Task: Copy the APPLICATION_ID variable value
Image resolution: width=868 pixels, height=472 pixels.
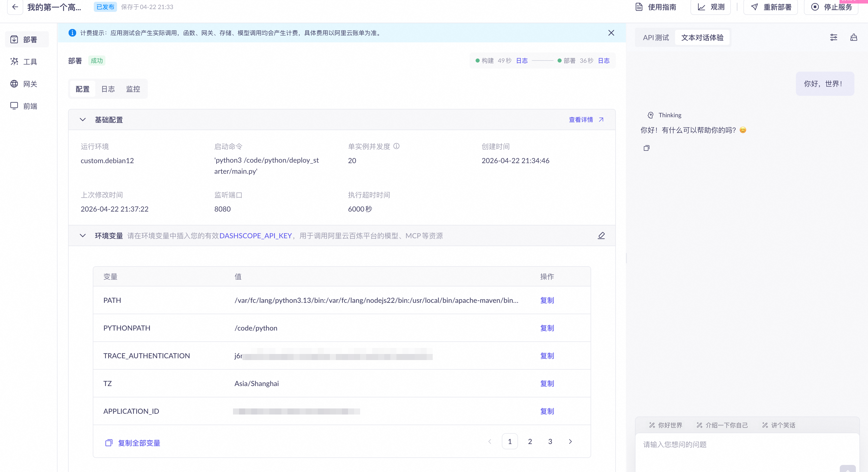Action: [547, 411]
